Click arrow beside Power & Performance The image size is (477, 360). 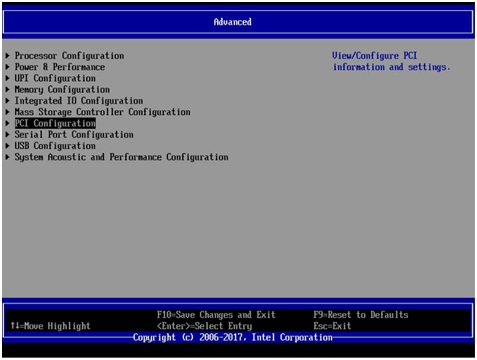[7, 67]
